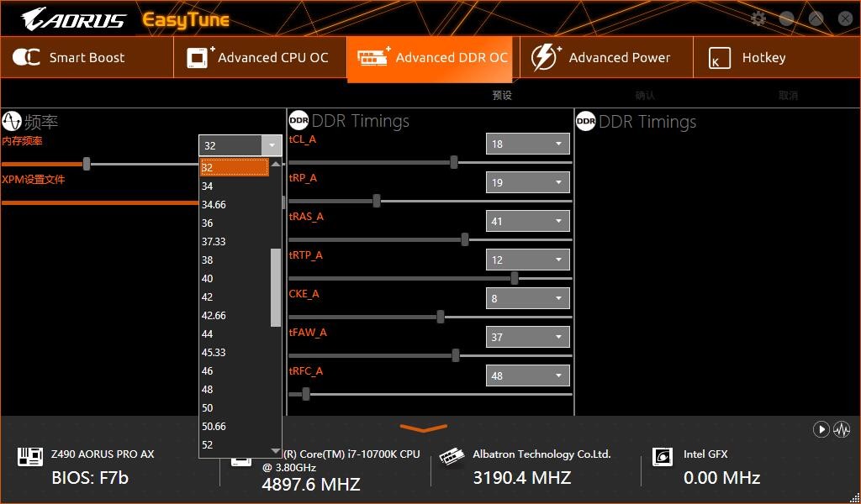861x504 pixels.
Task: Open the tCL_A value dropdown
Action: (x=527, y=144)
